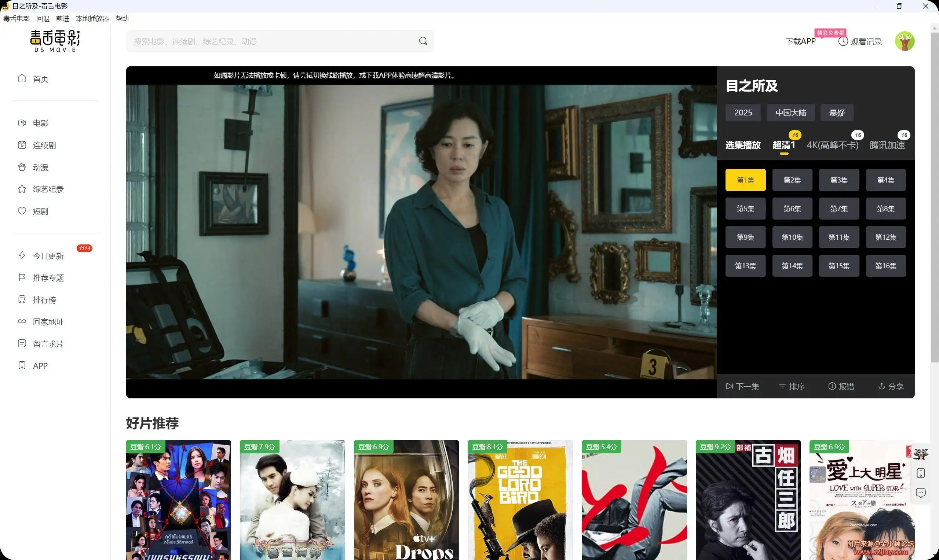Click the 下载APP link
Screen dimensions: 939x560
[800, 41]
